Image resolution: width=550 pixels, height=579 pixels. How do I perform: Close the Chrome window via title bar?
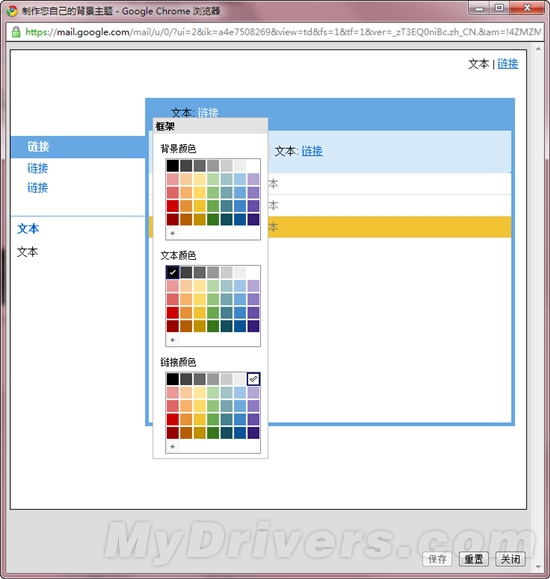tap(527, 8)
